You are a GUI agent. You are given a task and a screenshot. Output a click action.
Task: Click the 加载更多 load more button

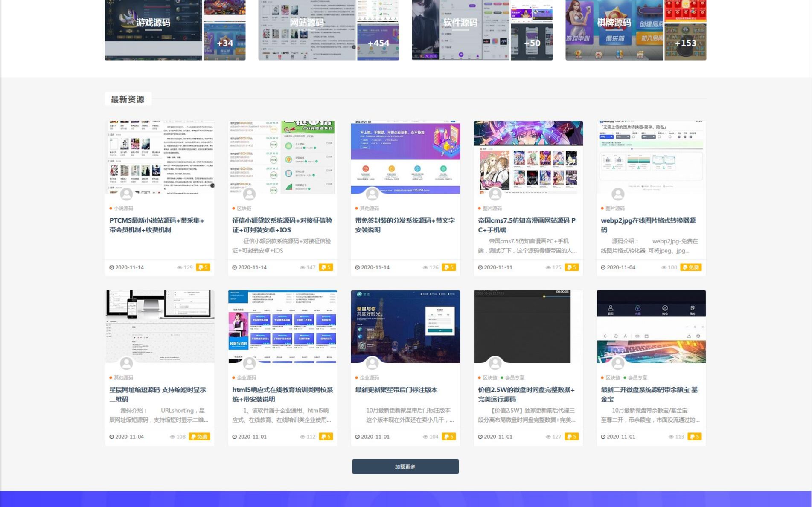click(x=405, y=466)
